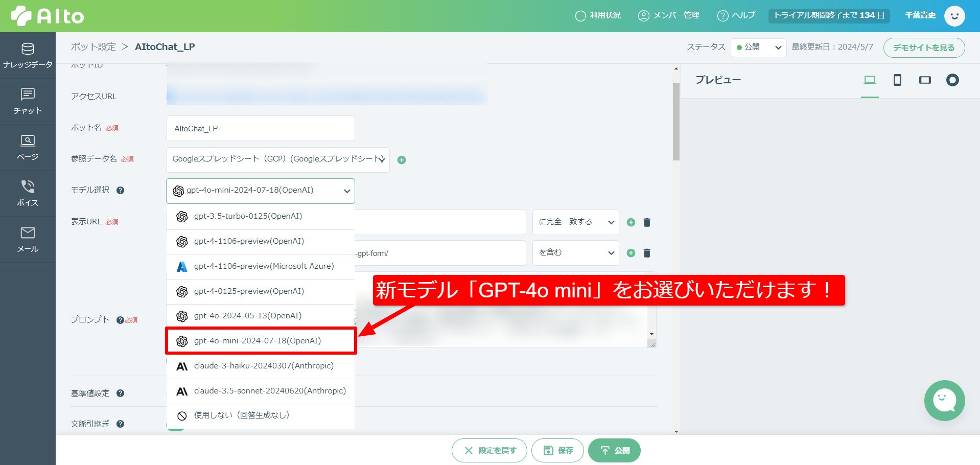Screen dimensions: 980x465
Task: Click the URL field containing -gpt-form/
Action: coord(440,253)
